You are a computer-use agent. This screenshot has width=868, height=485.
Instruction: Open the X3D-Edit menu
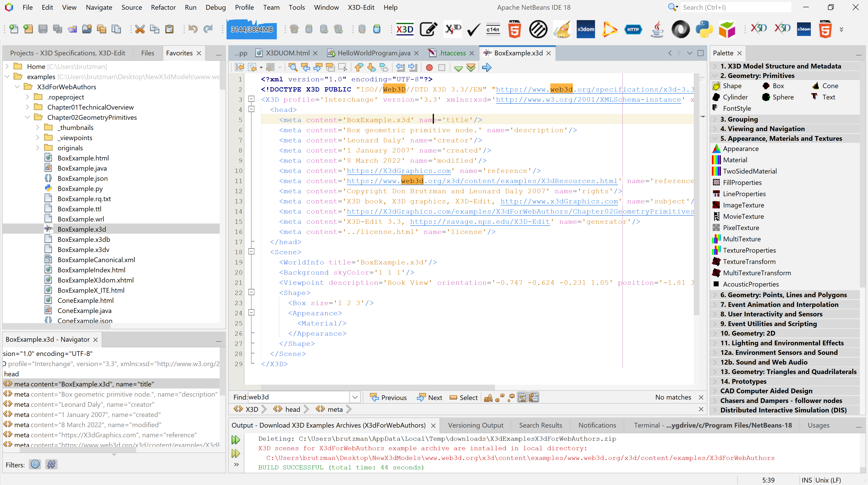coord(361,7)
